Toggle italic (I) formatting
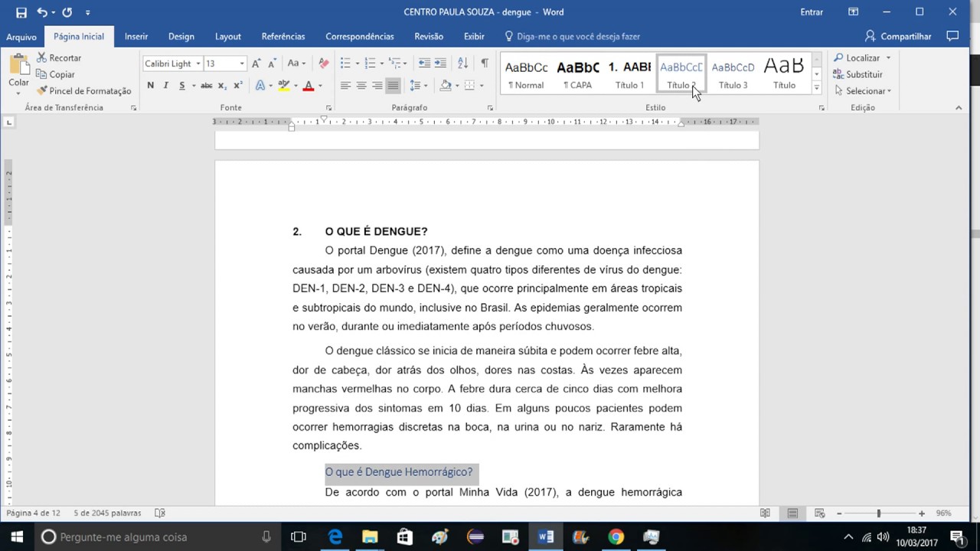The height and width of the screenshot is (551, 980). coord(165,86)
